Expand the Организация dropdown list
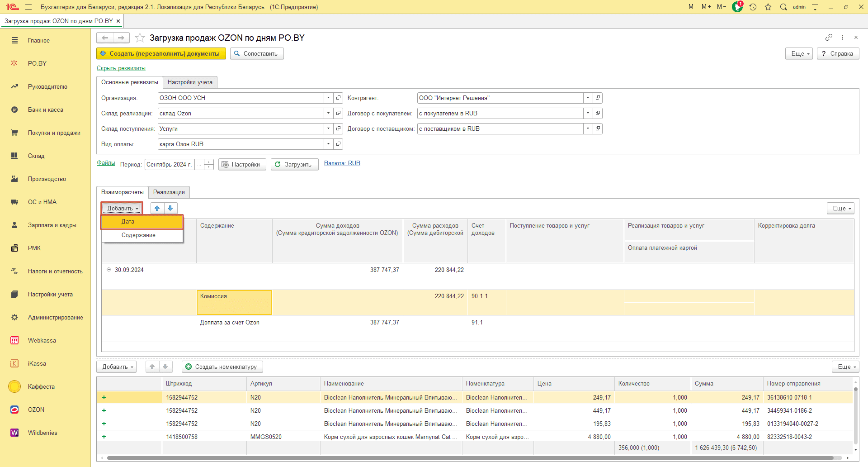 [x=329, y=98]
